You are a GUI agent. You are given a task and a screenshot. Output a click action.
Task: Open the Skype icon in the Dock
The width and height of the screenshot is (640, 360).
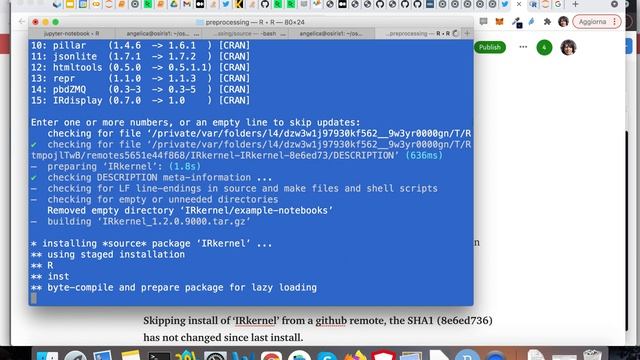pos(327,355)
